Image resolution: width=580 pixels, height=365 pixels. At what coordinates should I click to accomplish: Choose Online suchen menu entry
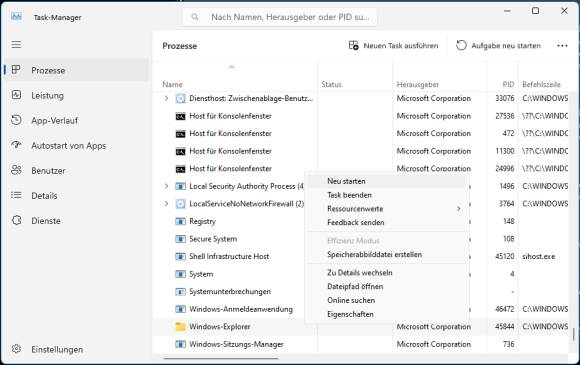[x=387, y=300]
